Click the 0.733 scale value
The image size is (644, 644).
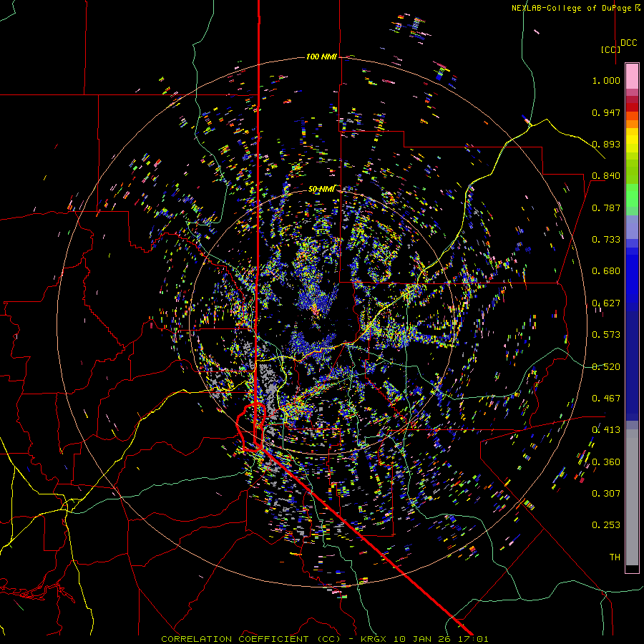click(x=606, y=240)
